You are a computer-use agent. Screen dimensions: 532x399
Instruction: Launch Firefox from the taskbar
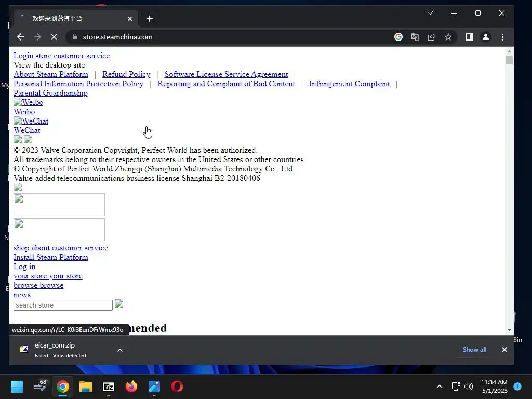click(x=131, y=387)
